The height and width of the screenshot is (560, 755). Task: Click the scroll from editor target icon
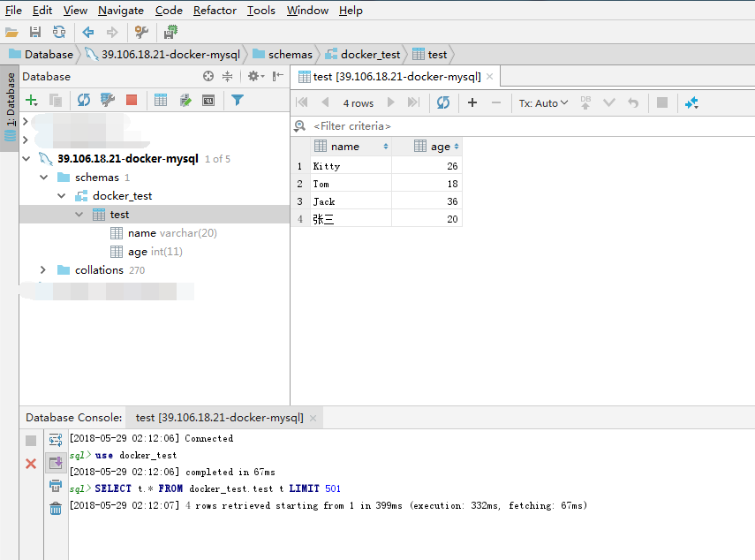[x=208, y=76]
